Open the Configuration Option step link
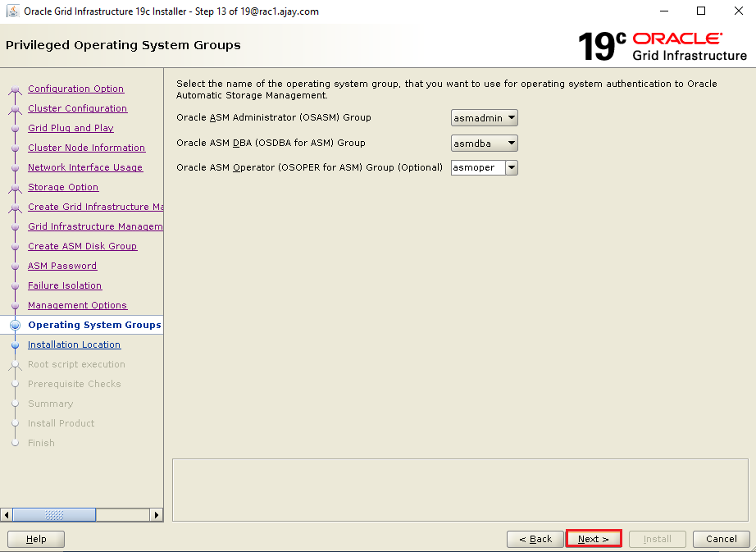The image size is (756, 552). [x=75, y=89]
